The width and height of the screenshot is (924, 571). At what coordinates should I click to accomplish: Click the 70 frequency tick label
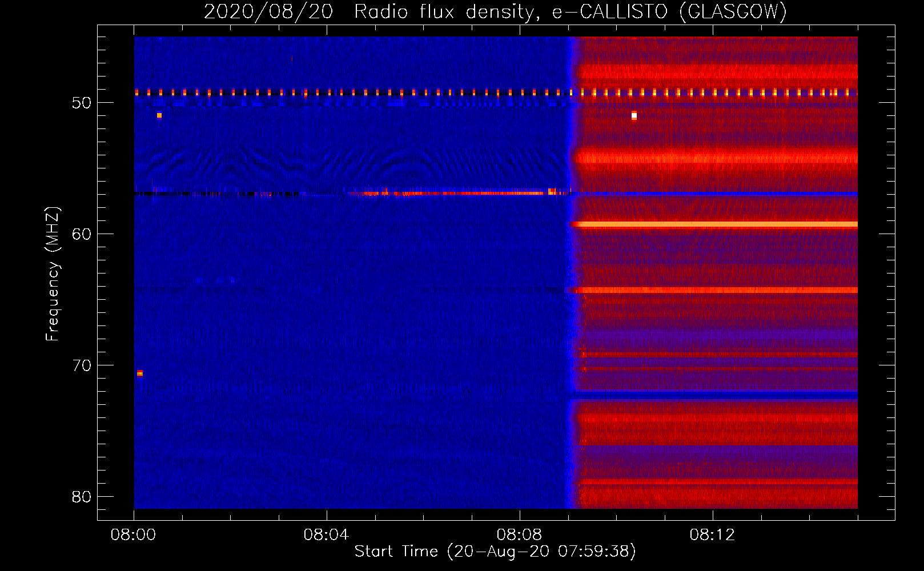point(82,365)
